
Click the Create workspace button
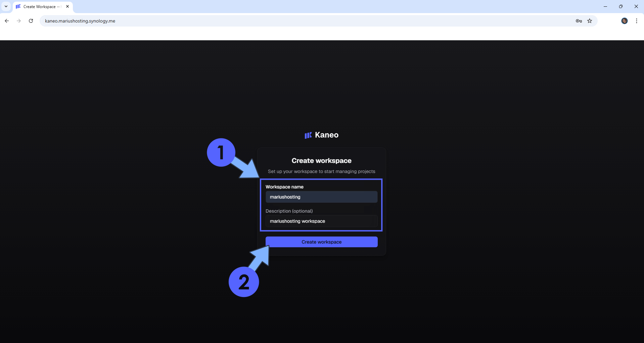[x=321, y=242]
